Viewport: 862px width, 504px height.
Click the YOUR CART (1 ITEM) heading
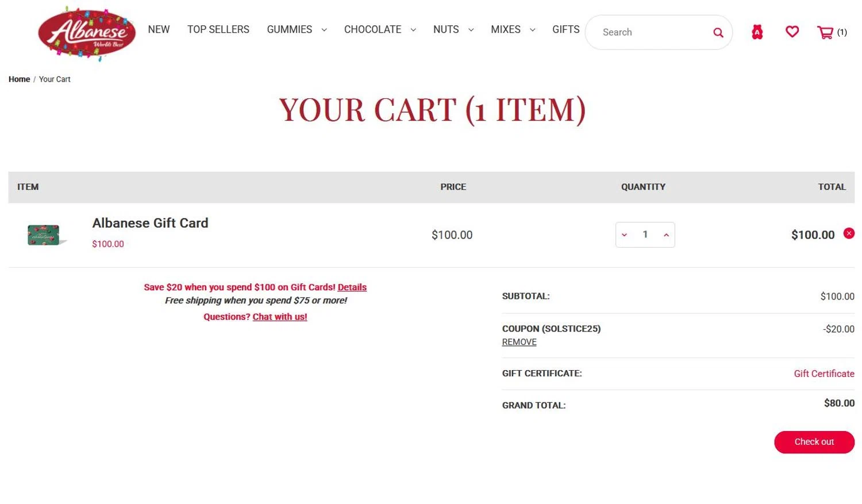[x=432, y=109]
